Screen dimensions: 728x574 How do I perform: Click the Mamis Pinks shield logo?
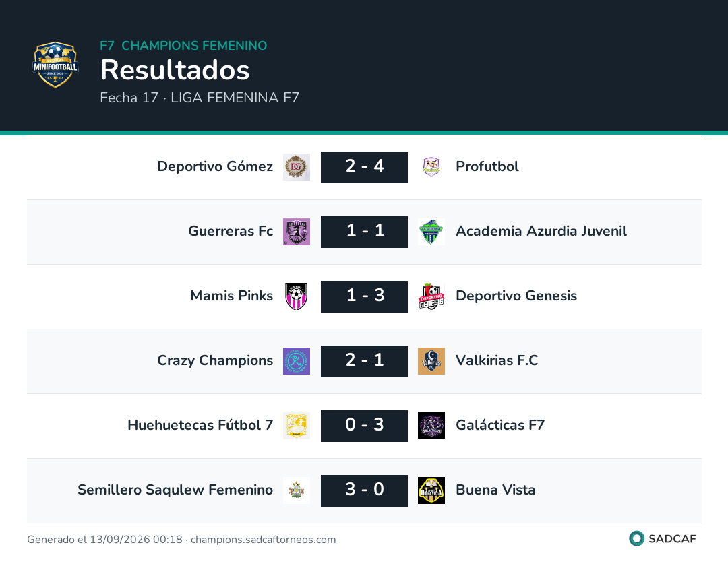(297, 296)
